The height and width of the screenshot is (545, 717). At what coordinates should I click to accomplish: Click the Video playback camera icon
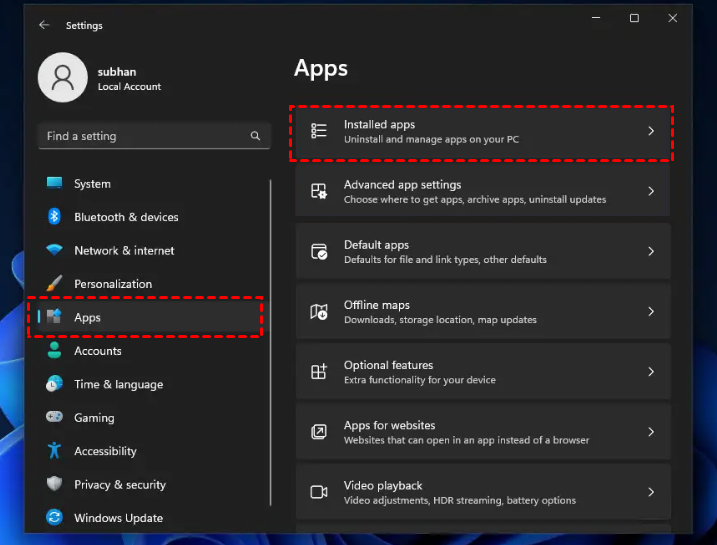(319, 492)
